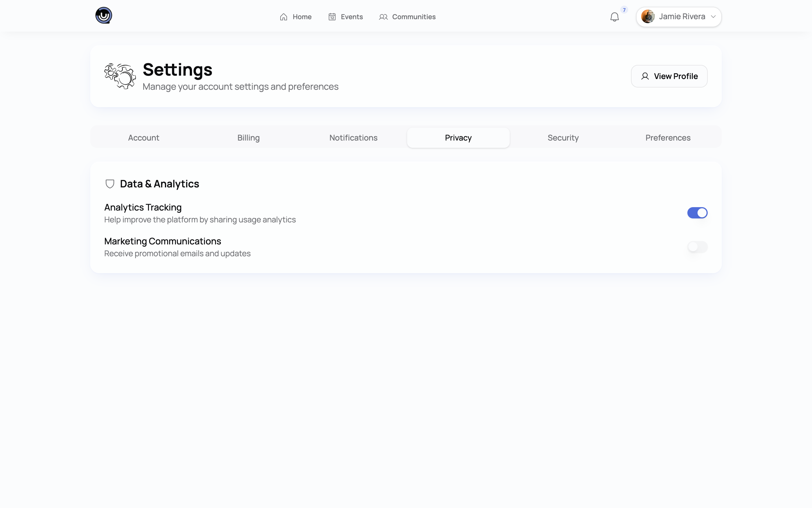Click 'Receive promotional emails and updates' text

(x=177, y=254)
